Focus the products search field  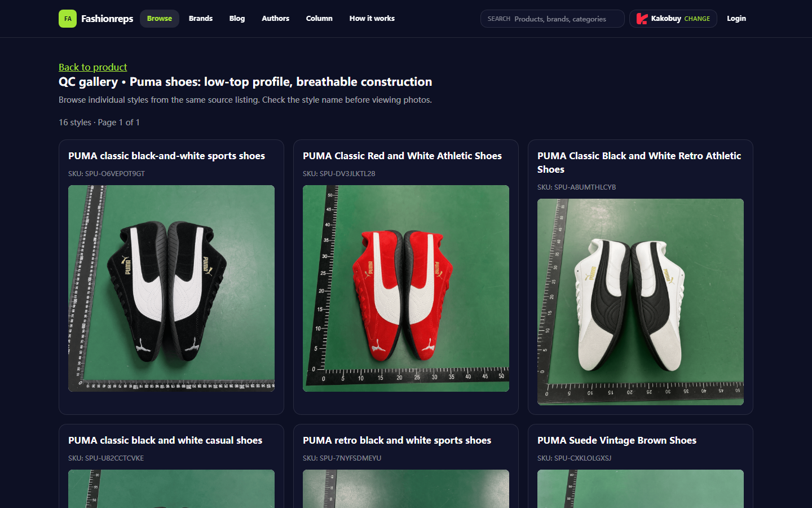click(553, 19)
